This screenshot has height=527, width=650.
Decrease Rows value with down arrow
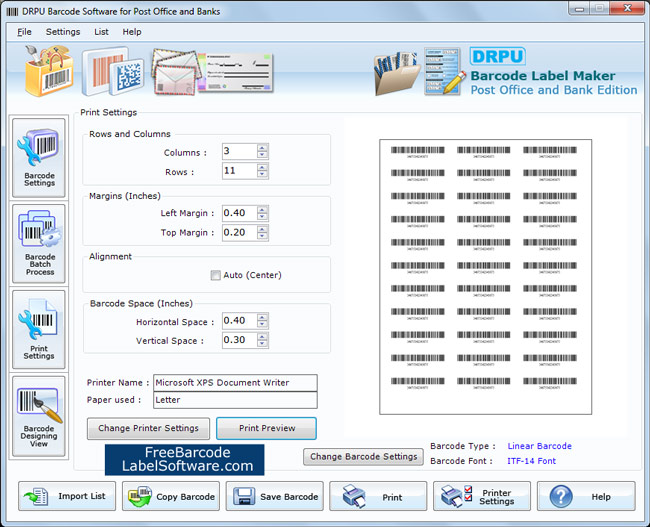262,175
